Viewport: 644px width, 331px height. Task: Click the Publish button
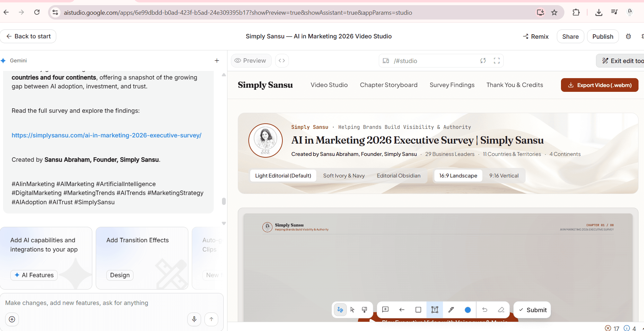pos(603,36)
